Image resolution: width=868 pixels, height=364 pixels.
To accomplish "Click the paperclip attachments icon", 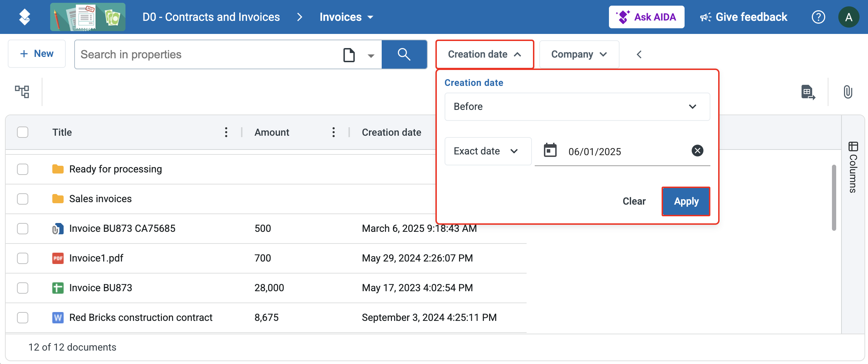I will tap(848, 92).
